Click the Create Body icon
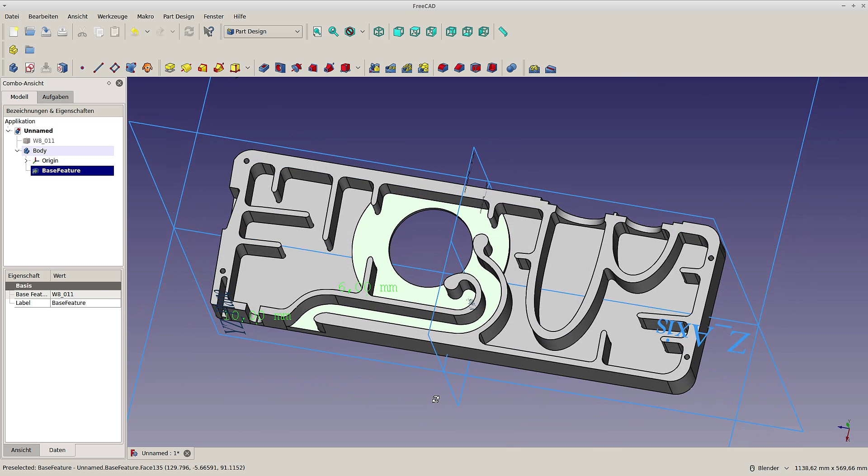 13,68
